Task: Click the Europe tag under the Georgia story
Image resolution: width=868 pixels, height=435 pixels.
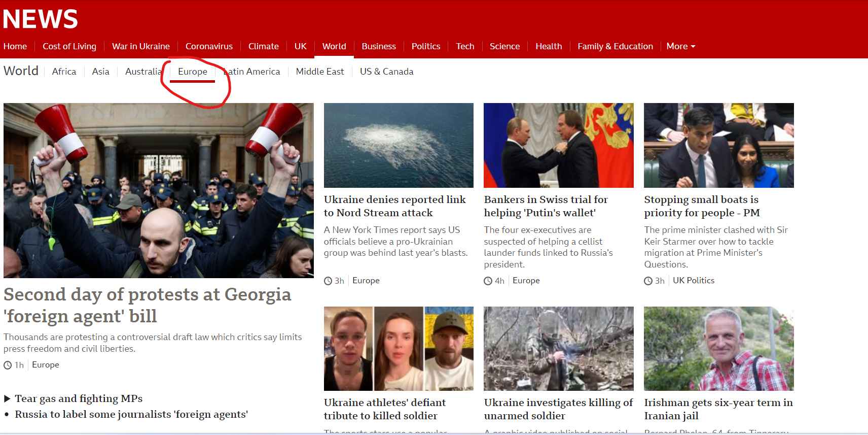Action: (46, 364)
